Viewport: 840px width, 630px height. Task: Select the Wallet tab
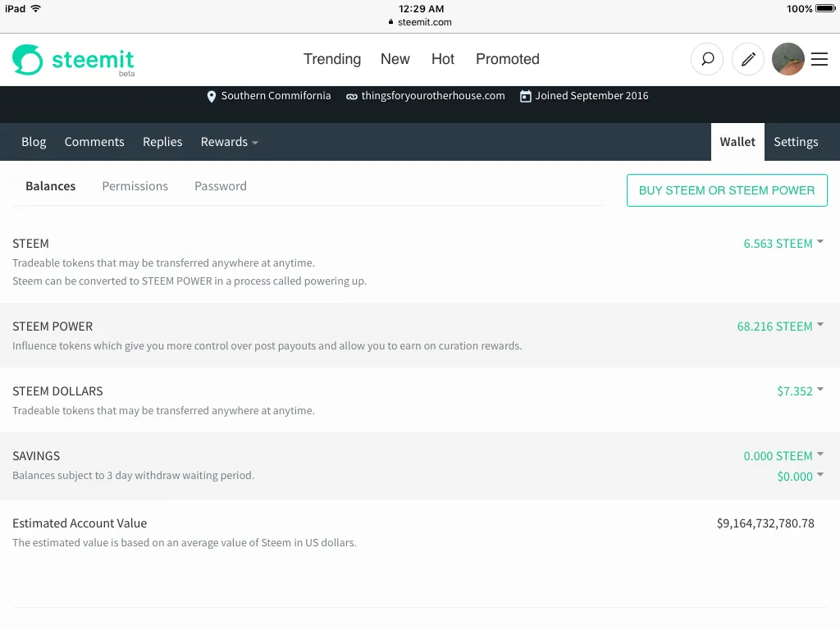pyautogui.click(x=737, y=142)
